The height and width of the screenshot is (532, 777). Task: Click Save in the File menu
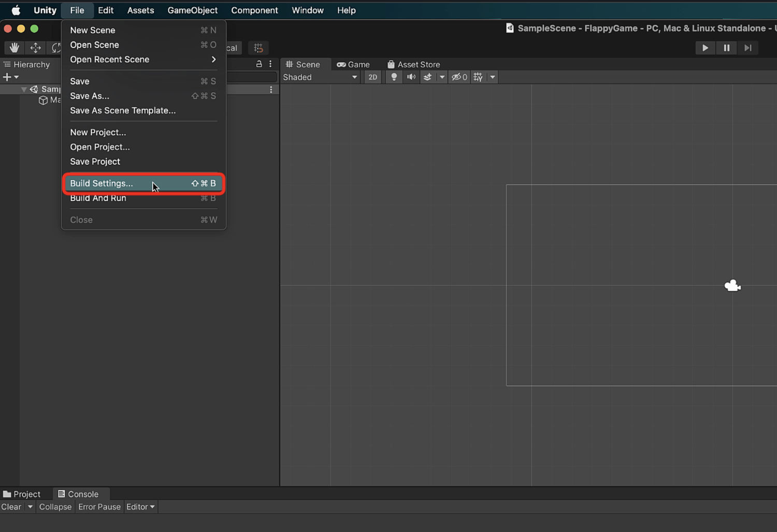[x=143, y=81]
